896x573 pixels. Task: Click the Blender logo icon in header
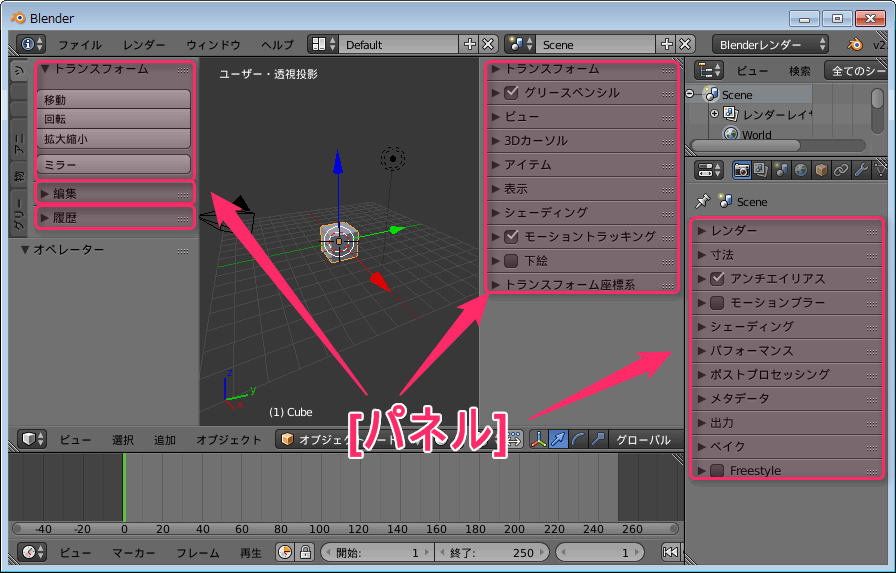click(855, 44)
